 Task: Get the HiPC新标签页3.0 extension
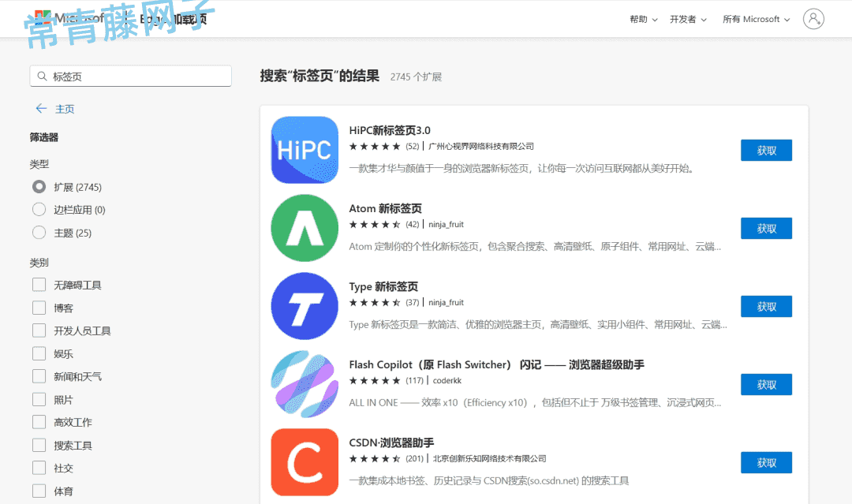click(766, 151)
